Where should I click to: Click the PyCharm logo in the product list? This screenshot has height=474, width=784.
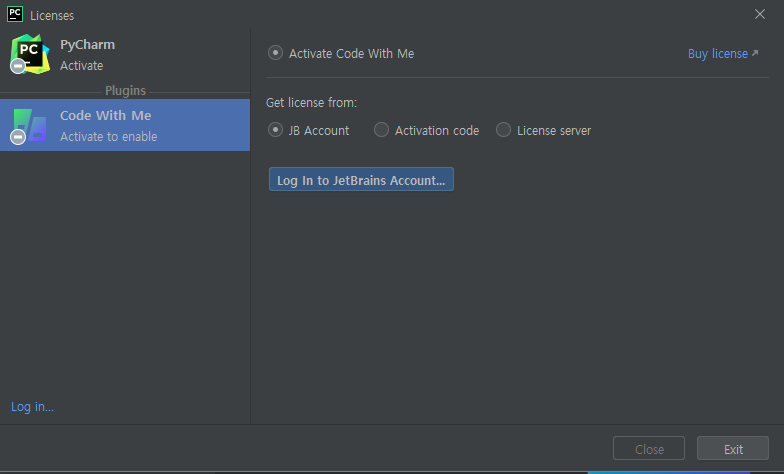[x=30, y=54]
